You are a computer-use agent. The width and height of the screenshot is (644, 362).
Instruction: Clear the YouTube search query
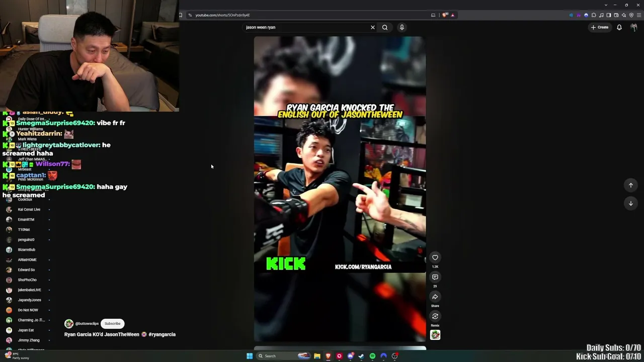coord(373,27)
